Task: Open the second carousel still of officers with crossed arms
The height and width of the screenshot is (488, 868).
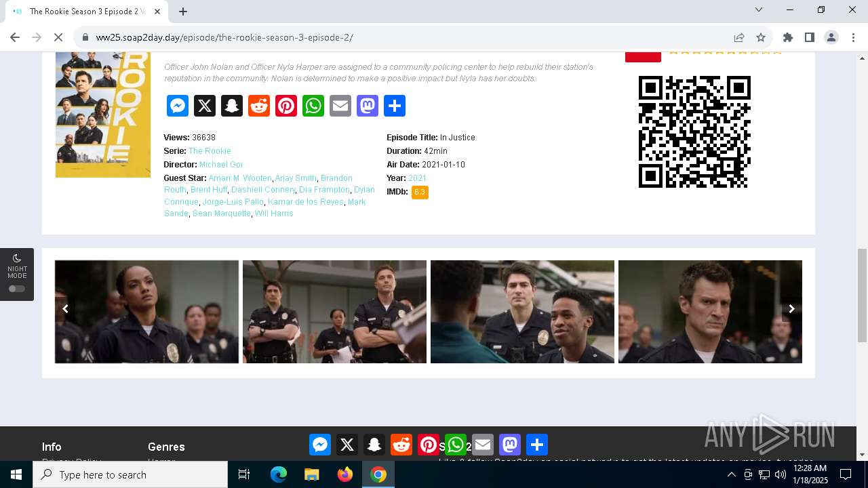Action: (334, 312)
